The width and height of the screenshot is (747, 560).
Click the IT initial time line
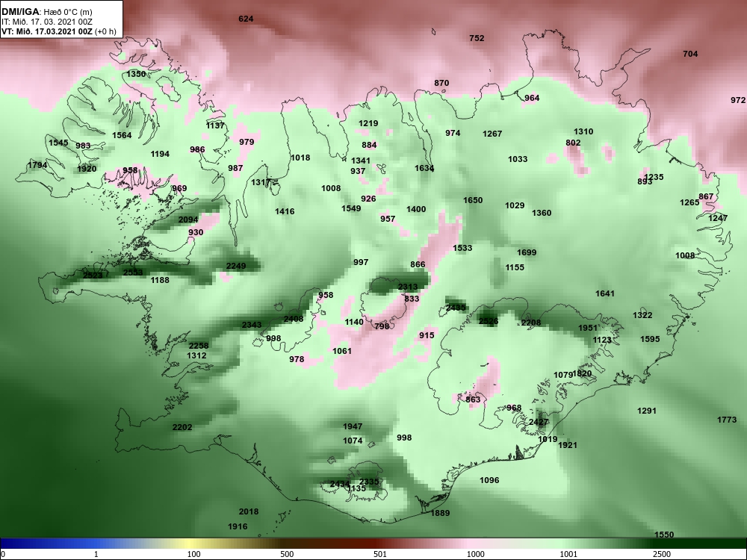(x=46, y=22)
